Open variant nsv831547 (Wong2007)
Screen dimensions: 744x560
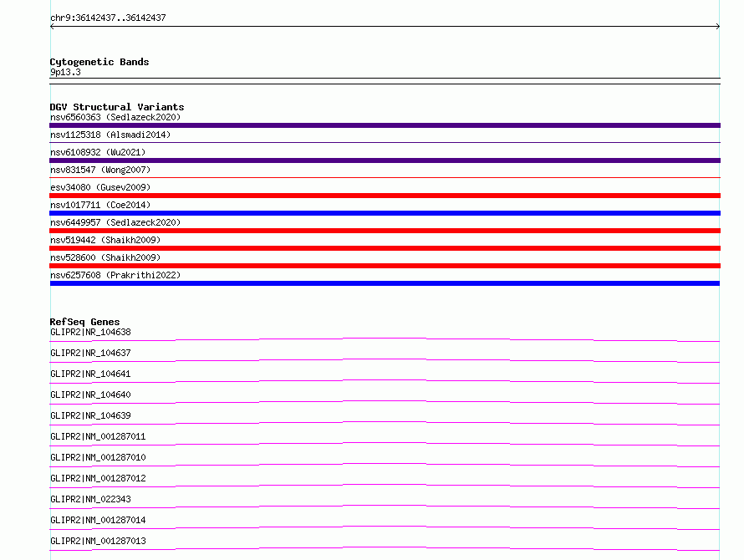tap(100, 170)
